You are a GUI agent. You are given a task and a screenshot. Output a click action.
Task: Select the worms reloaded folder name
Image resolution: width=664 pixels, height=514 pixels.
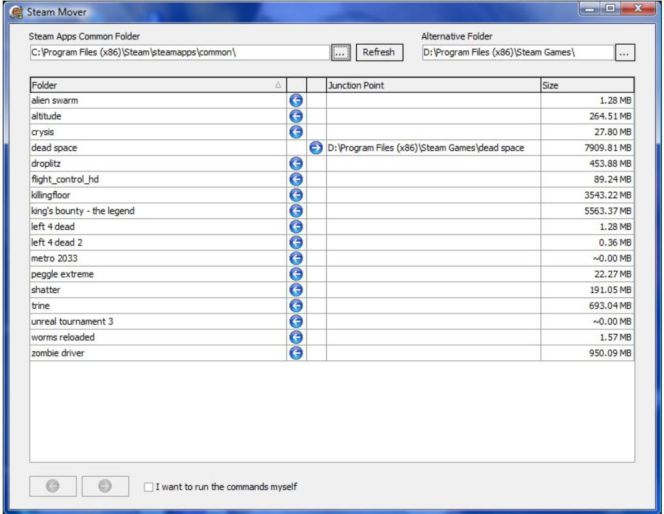(63, 337)
